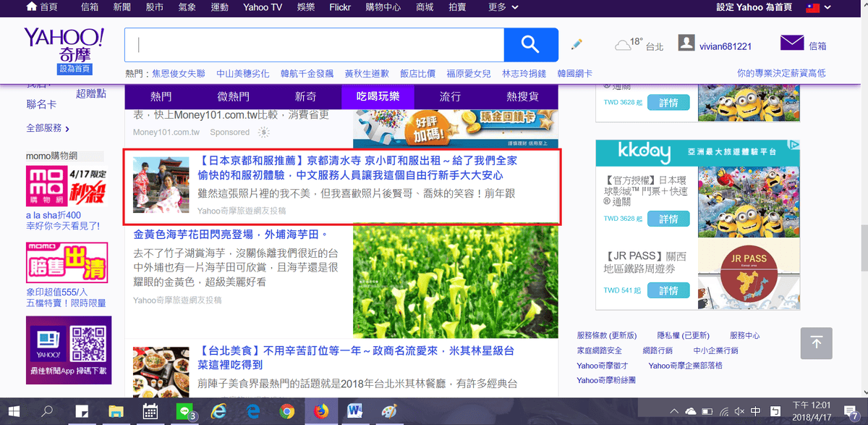Select the 熱搜貨 tab

coord(522,96)
